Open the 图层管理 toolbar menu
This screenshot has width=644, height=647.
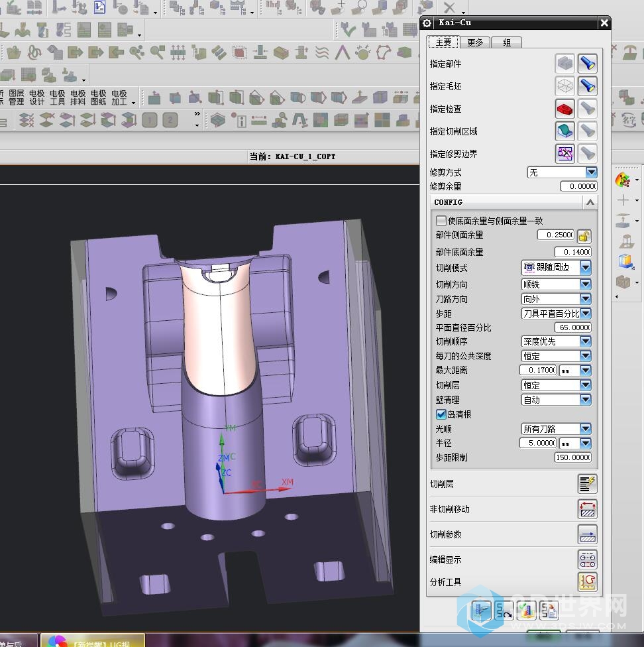17,97
